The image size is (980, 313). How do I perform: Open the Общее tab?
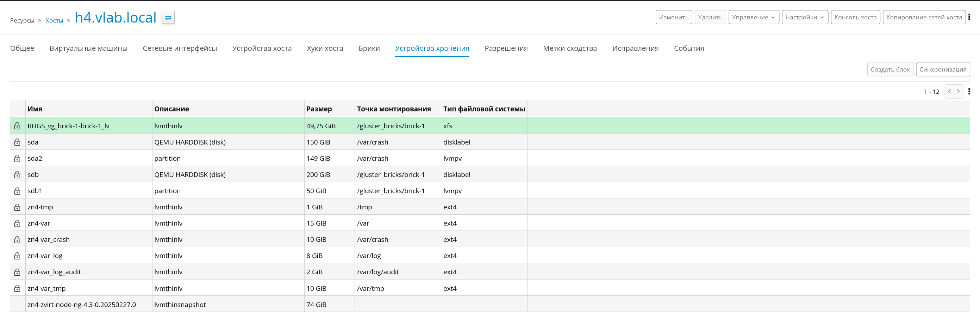22,48
